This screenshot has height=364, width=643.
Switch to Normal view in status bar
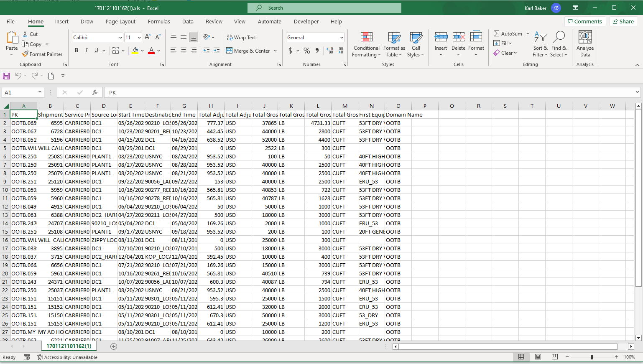point(521,357)
